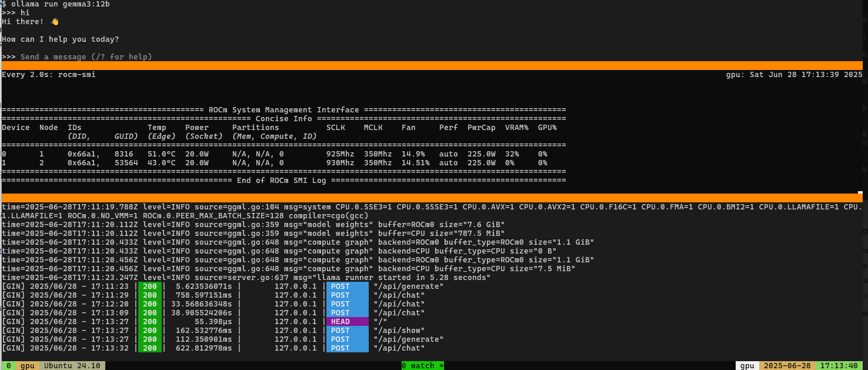Screen dimensions: 868x370
Task: Click the date 2025-06-28 in the status bar
Action: point(787,366)
